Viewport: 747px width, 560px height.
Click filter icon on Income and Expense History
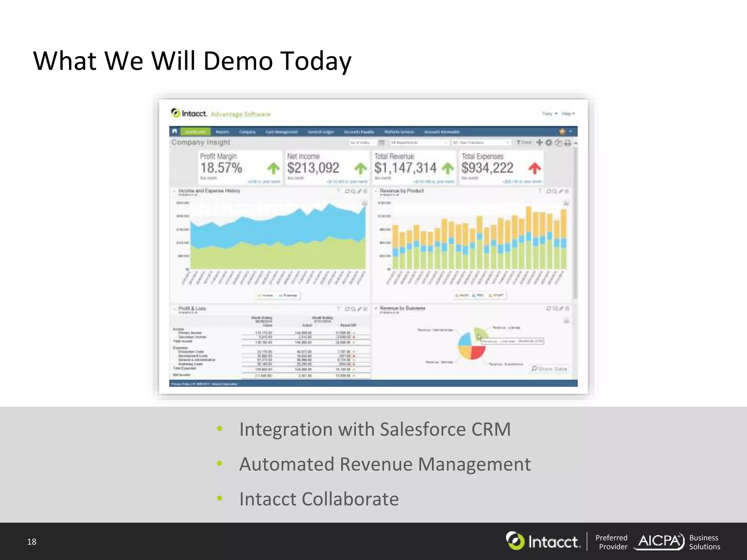pyautogui.click(x=338, y=191)
